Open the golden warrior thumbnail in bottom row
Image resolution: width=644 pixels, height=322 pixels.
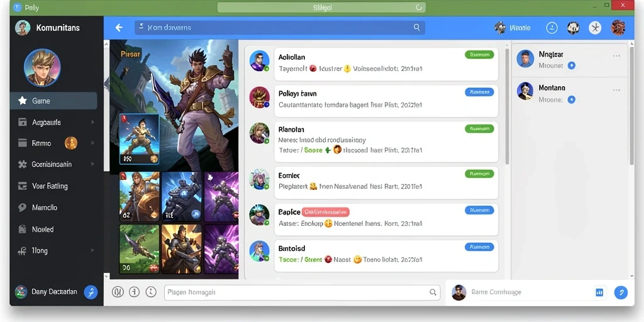tap(181, 249)
